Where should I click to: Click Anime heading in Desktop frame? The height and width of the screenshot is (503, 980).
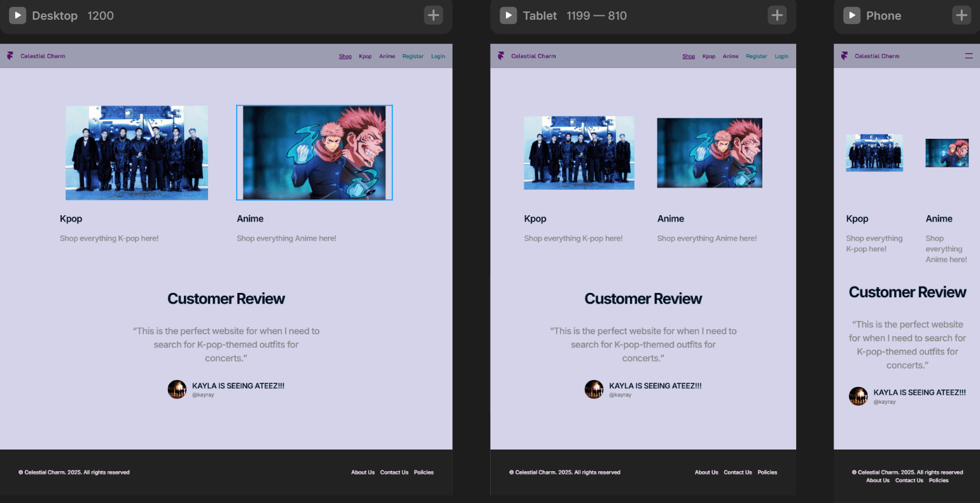pos(250,218)
